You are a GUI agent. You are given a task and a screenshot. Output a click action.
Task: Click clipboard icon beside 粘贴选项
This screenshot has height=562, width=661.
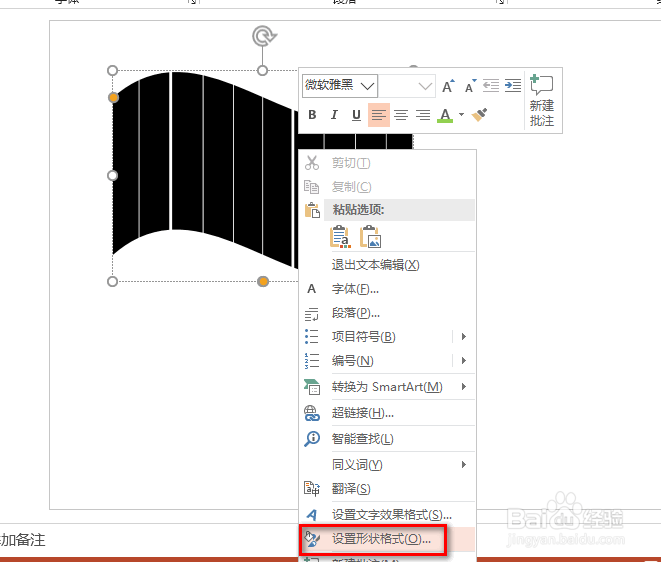click(x=312, y=210)
